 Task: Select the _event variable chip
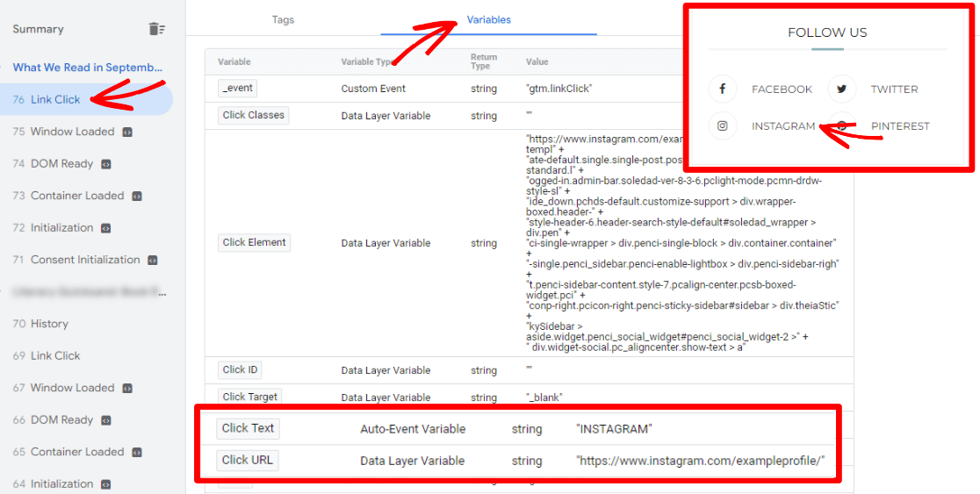(x=237, y=89)
